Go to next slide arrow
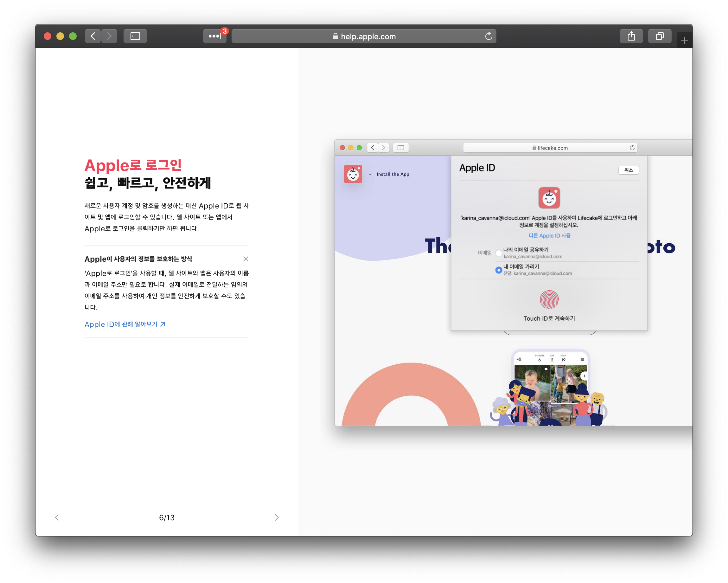 [277, 517]
